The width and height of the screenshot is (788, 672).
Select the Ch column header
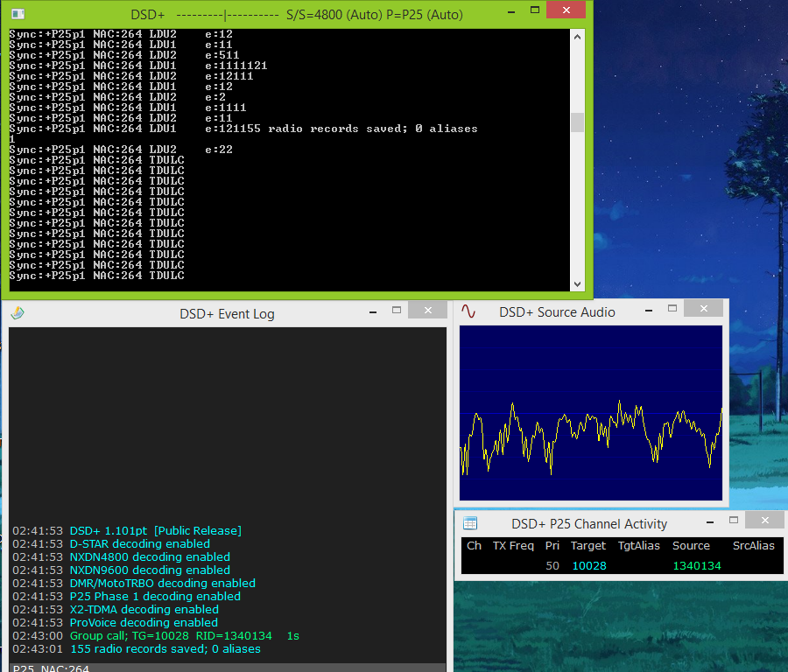click(474, 545)
